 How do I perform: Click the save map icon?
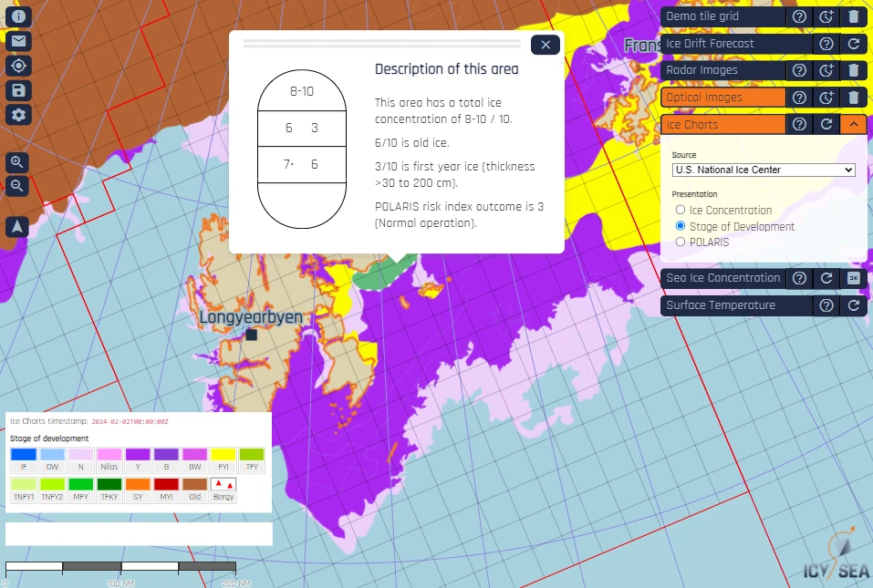(16, 90)
